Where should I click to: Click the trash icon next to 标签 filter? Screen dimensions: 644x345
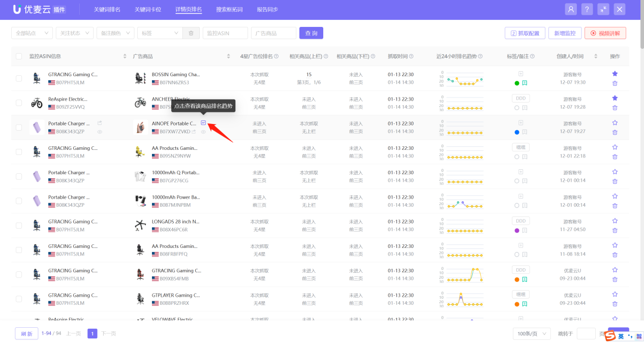pos(191,33)
